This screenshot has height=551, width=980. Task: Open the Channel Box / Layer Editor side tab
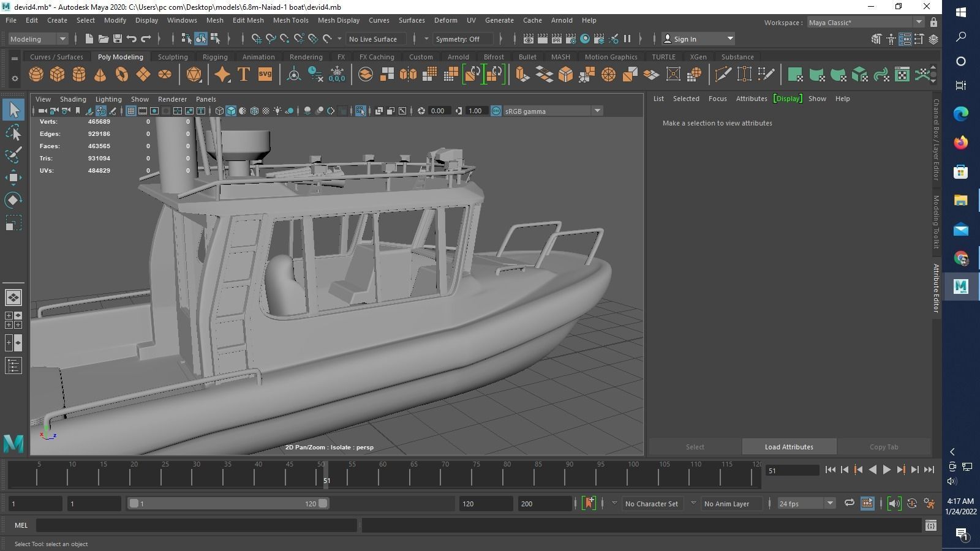(936, 140)
